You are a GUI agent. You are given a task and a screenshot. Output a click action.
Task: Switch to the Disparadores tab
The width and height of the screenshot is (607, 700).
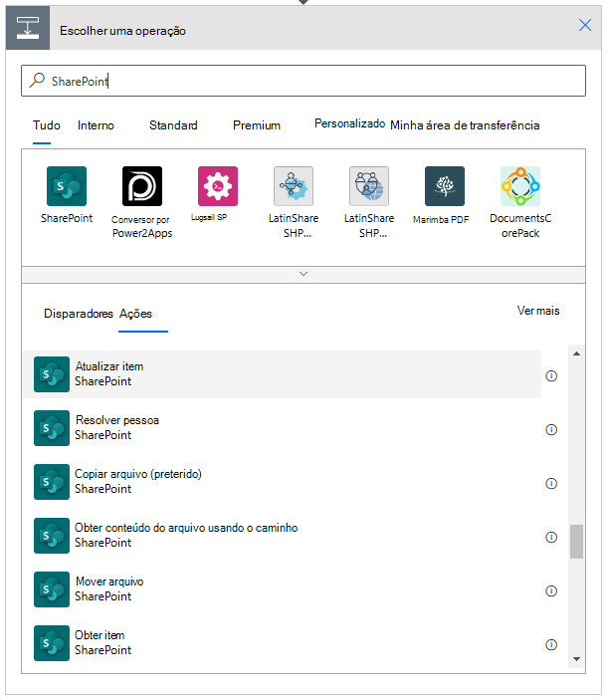(x=78, y=314)
